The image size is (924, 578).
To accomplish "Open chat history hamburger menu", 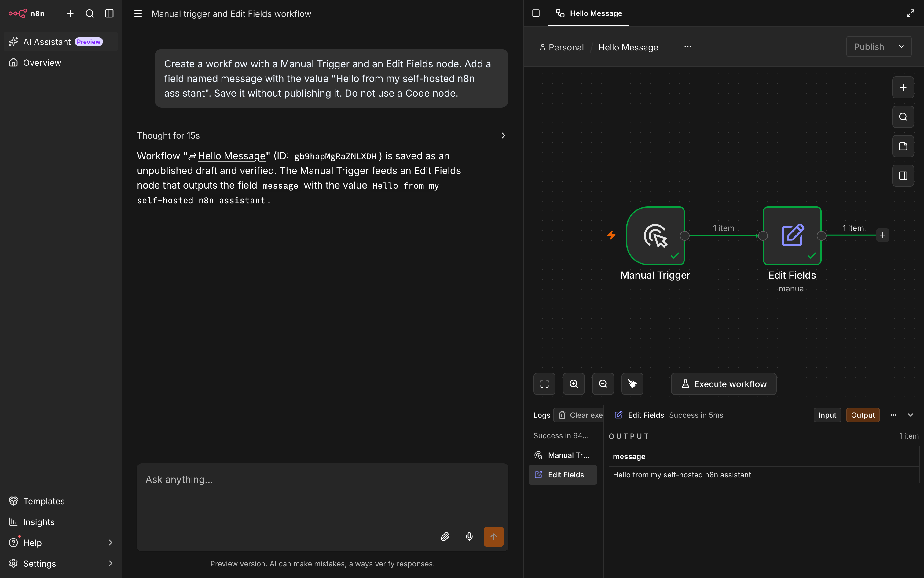I will [138, 14].
